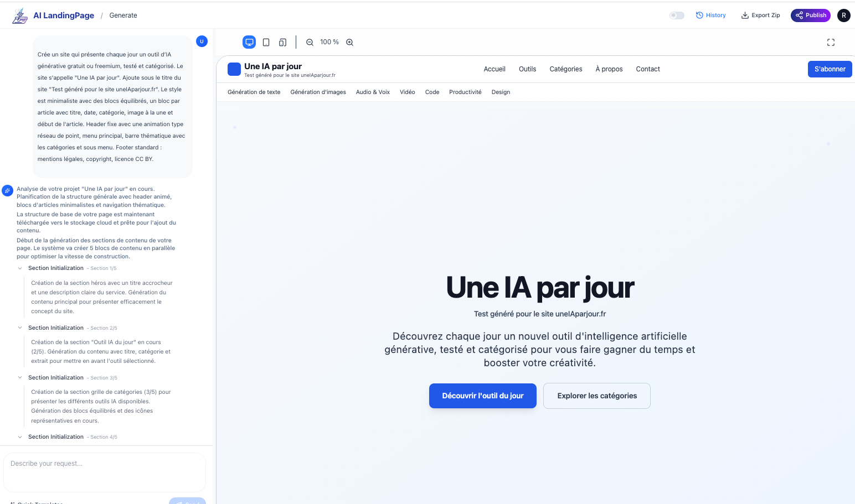Open the Catégories menu item
Viewport: 855px width, 504px height.
[565, 69]
